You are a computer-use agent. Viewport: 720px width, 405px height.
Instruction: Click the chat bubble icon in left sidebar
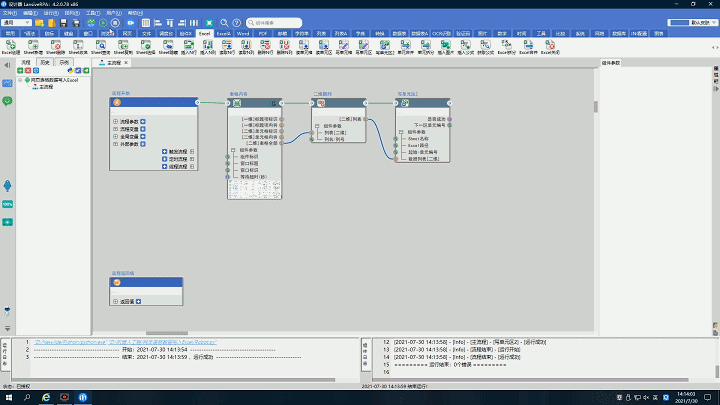(x=7, y=101)
